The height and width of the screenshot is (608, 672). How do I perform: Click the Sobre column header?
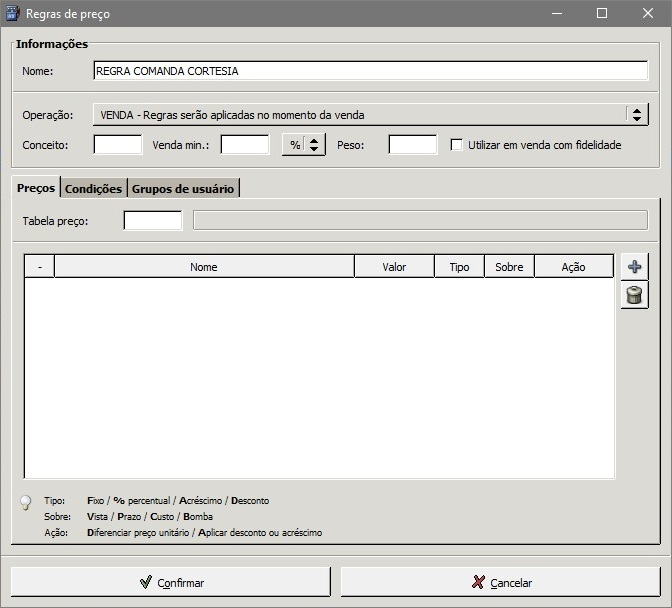point(509,267)
